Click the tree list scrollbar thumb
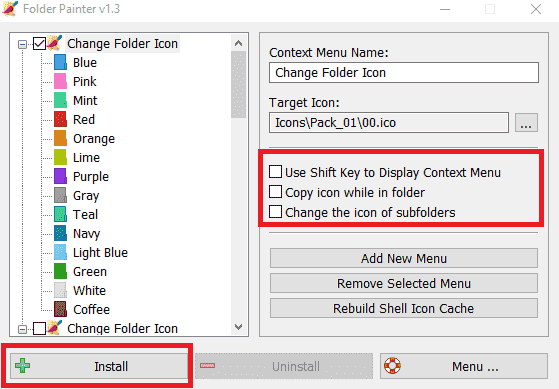Screen dimensions: 559x389 (239, 85)
